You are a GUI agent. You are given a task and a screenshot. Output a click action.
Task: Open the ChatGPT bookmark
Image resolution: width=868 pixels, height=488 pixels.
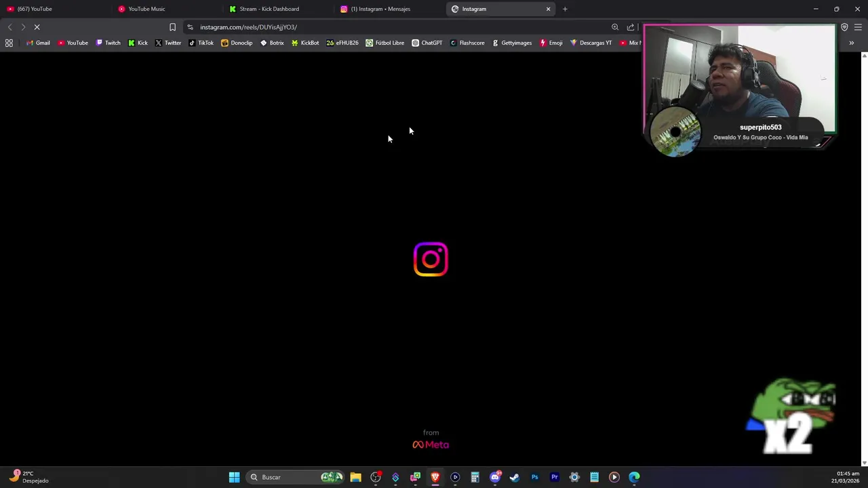coord(427,43)
